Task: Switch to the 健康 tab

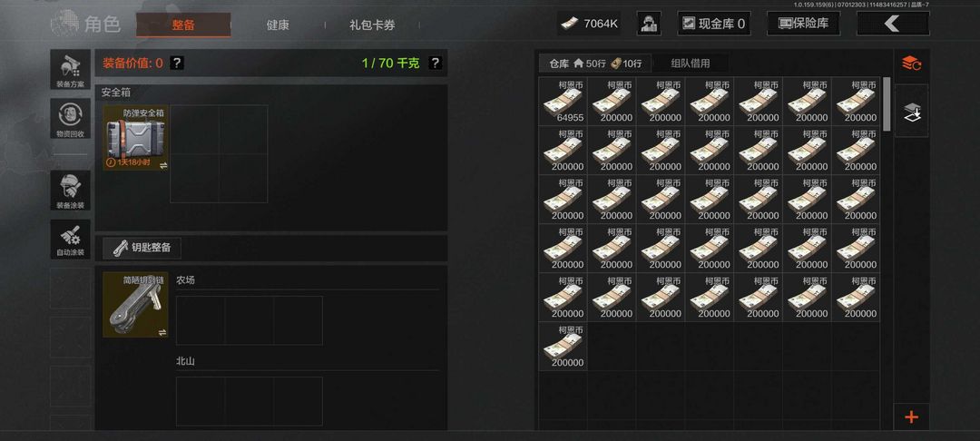Action: click(x=278, y=25)
